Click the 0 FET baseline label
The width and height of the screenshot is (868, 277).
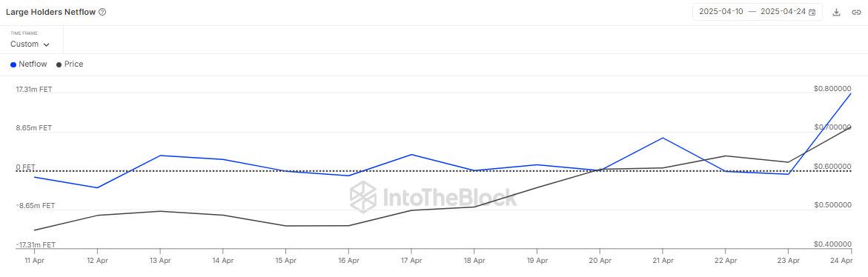25,167
